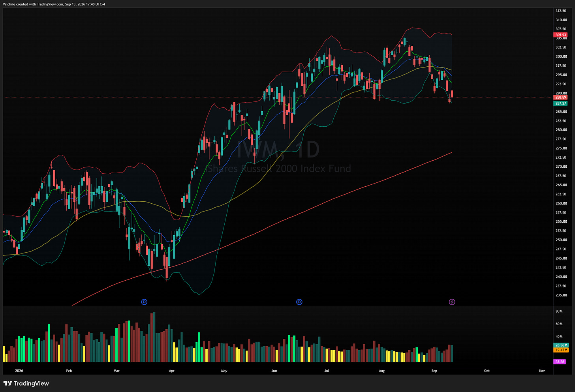This screenshot has height=392, width=575.
Task: Click the IWM, 1D watermark text
Action: pos(277,150)
